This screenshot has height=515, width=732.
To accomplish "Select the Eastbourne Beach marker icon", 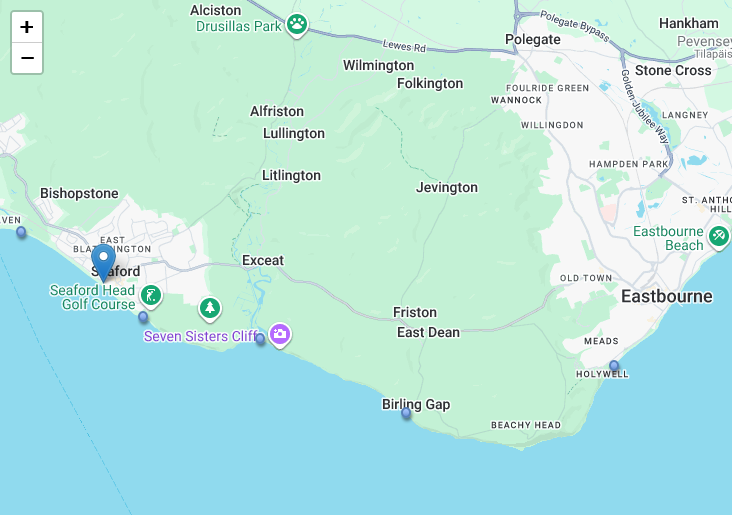I will point(719,237).
